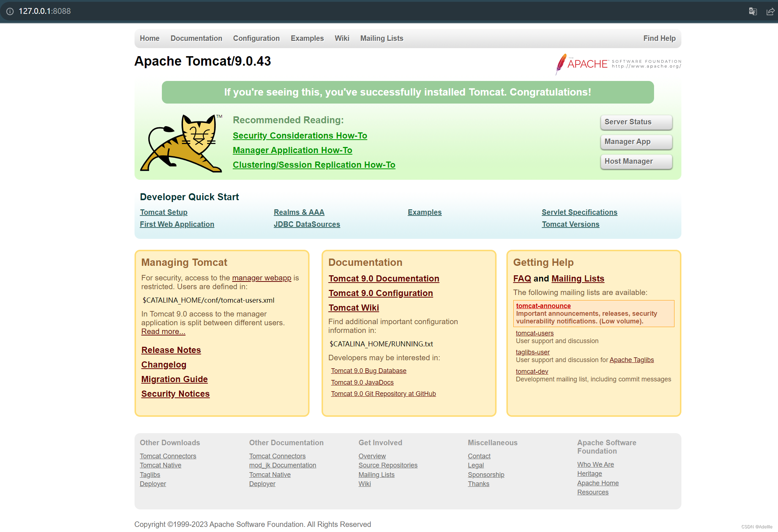Click the share page icon
The width and height of the screenshot is (778, 532).
click(770, 11)
